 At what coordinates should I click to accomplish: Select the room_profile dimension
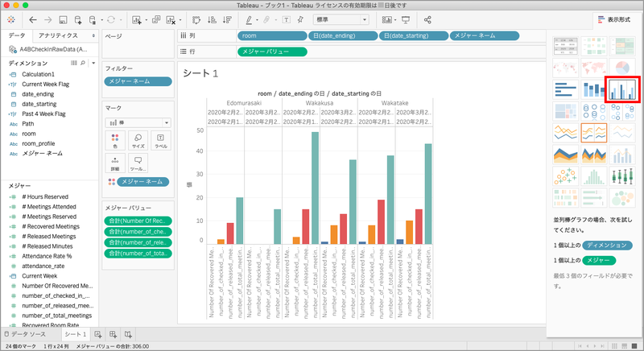coord(38,143)
